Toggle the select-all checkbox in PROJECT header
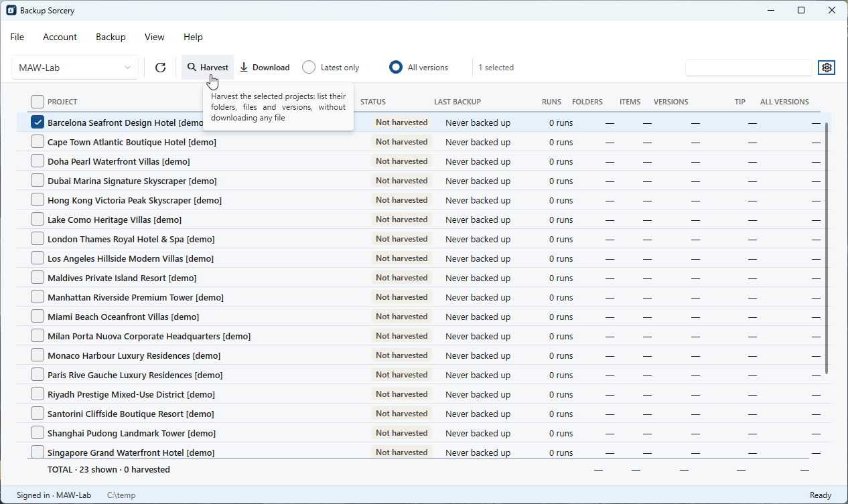This screenshot has height=504, width=848. pos(38,102)
